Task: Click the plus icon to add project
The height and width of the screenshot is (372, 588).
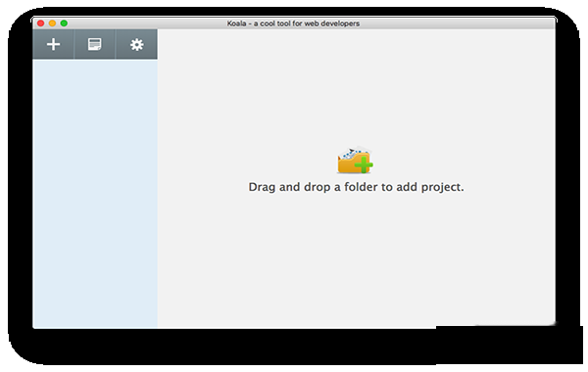Action: pos(53,44)
